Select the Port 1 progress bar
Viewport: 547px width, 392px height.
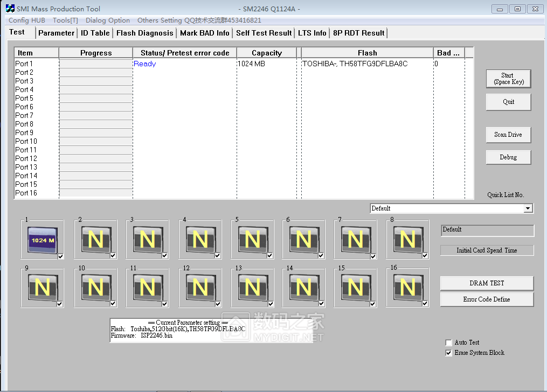[96, 64]
